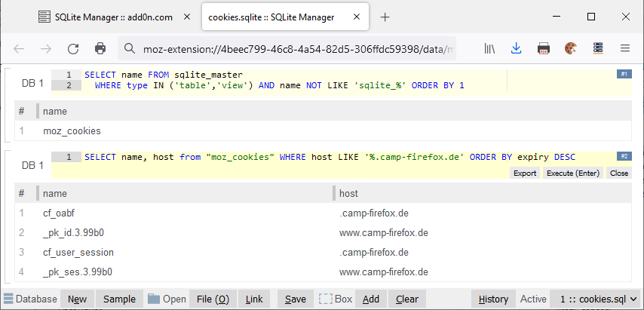Open the cookie manager extension icon

571,48
